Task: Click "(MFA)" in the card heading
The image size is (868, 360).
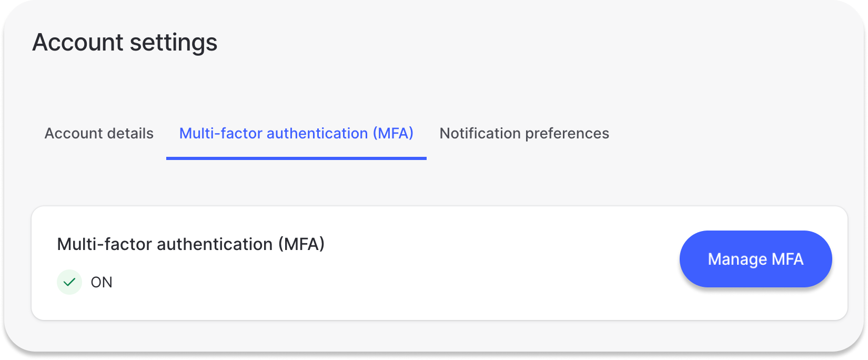Action: click(301, 244)
